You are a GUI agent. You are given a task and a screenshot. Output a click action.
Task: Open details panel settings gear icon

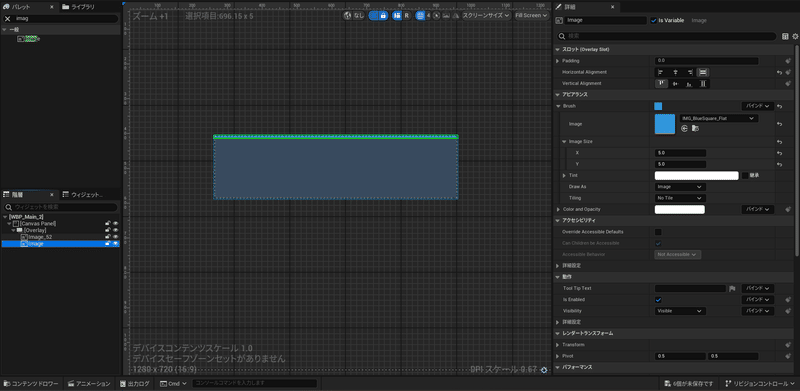795,36
